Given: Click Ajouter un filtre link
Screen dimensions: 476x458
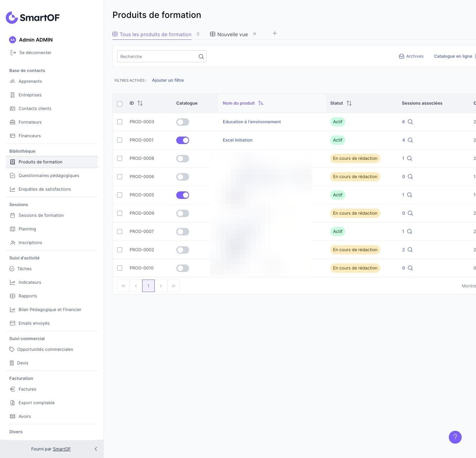Looking at the screenshot, I should pos(168,80).
